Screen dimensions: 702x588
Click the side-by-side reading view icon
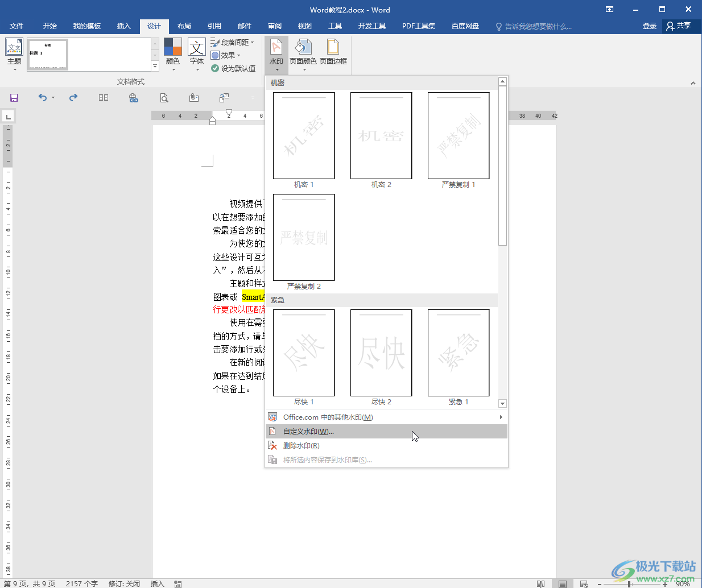click(x=104, y=98)
